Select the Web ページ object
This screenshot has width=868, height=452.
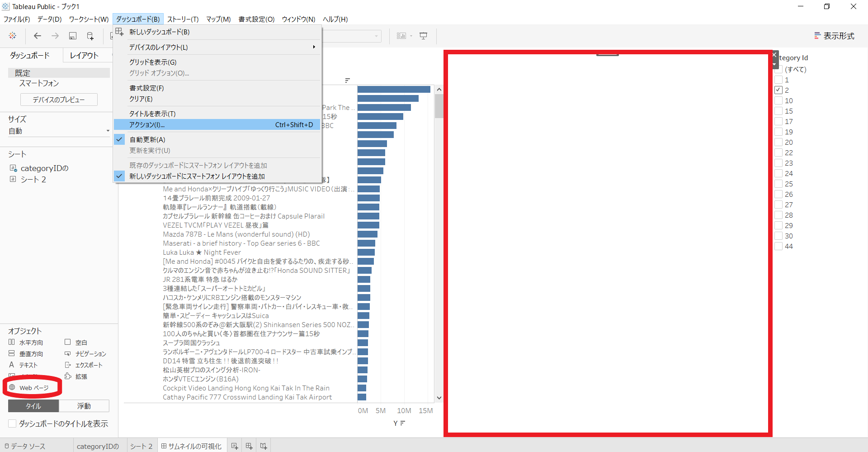coord(29,388)
